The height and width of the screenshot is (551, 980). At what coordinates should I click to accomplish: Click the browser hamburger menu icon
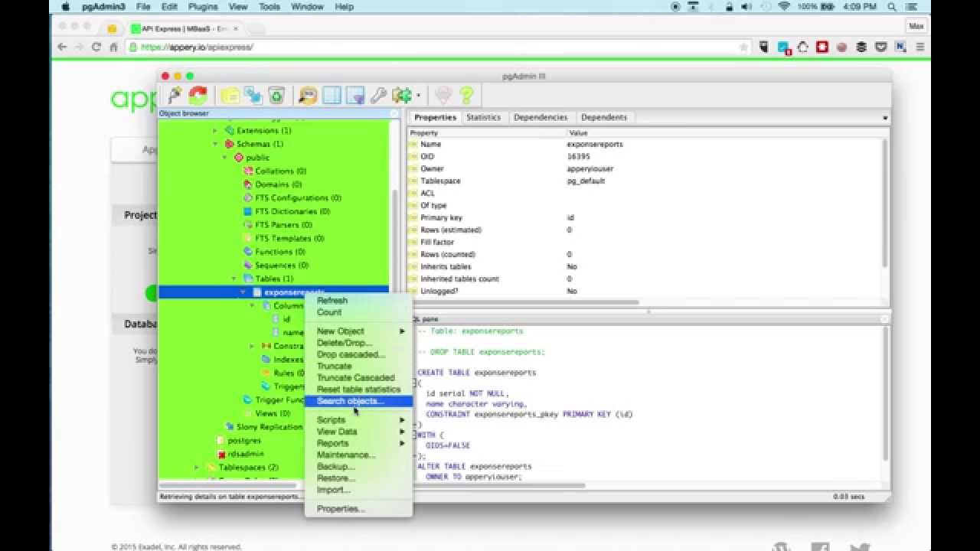coord(920,47)
